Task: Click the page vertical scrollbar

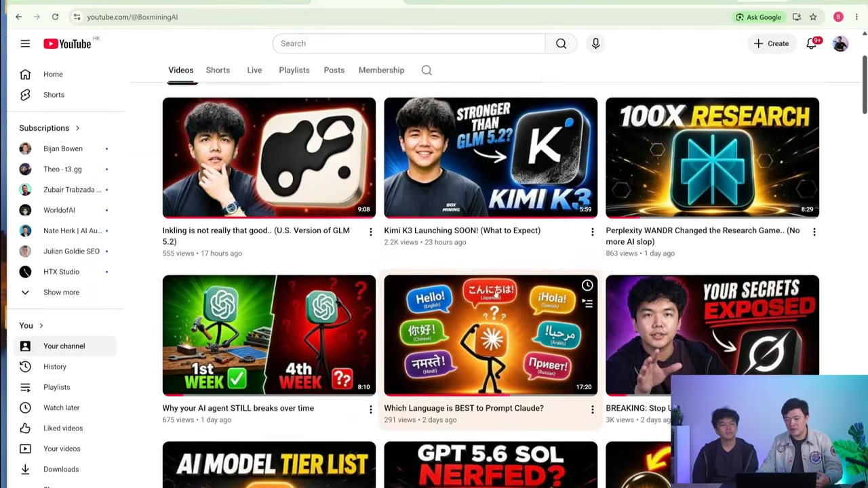Action: pyautogui.click(x=864, y=85)
